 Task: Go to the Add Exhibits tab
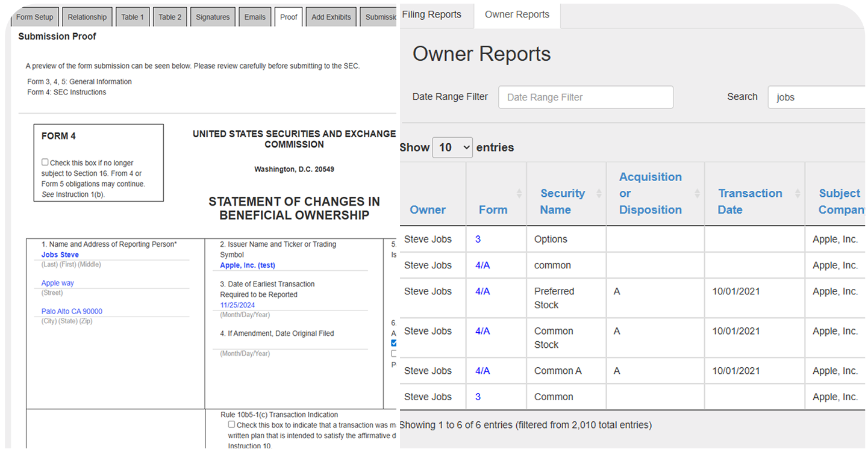[331, 16]
